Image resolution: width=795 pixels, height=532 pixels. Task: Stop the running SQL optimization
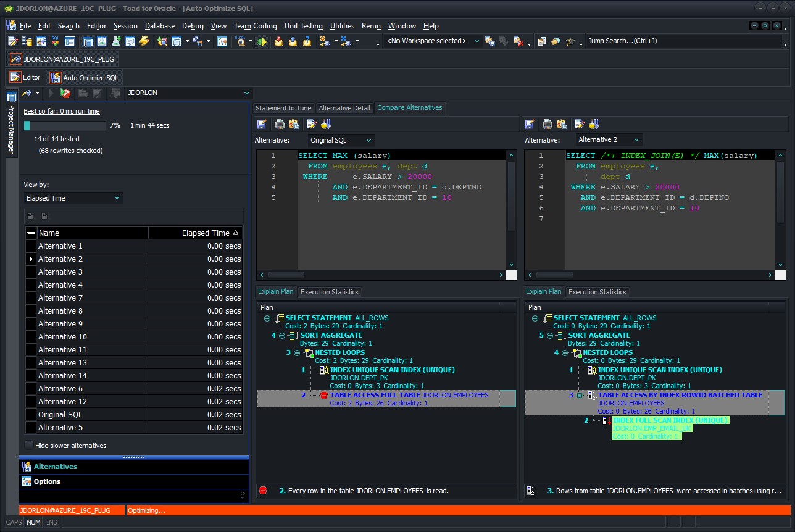65,93
